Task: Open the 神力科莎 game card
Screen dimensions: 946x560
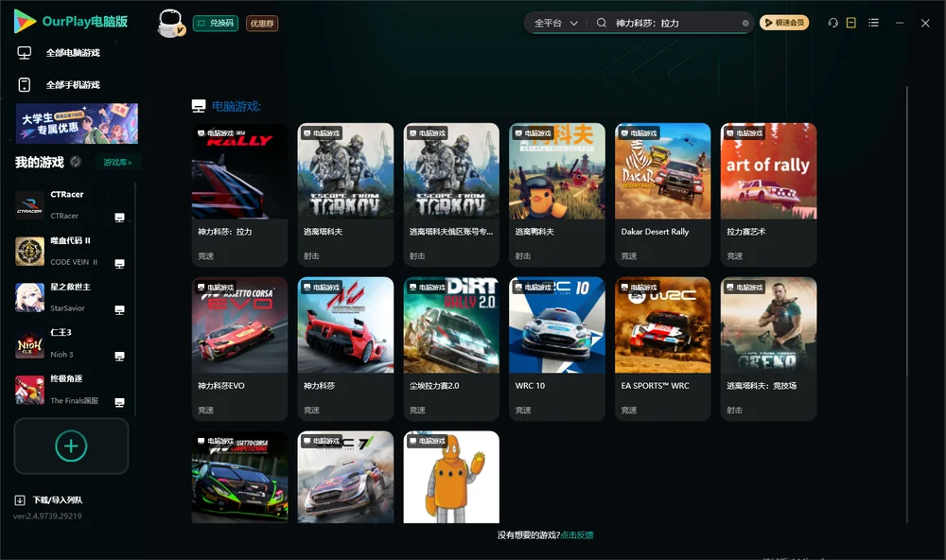Action: coord(345,349)
